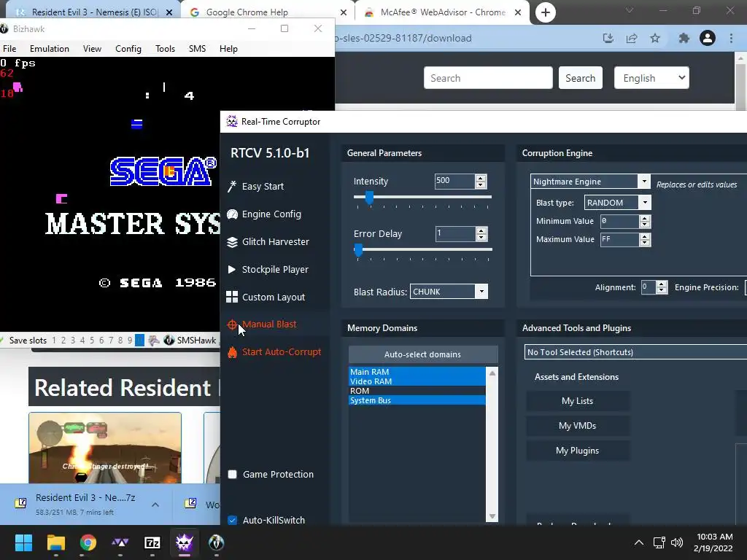Click volume speaker tray icon

click(676, 542)
